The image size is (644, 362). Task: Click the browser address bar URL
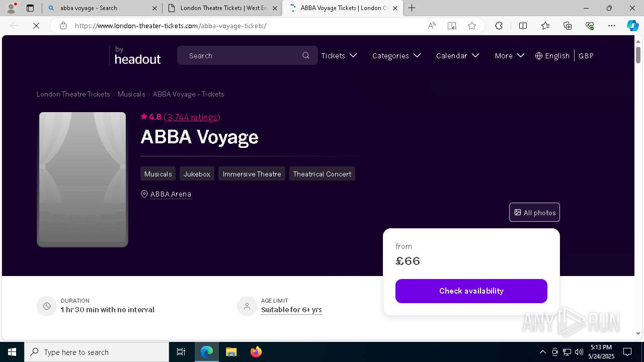tap(171, 26)
